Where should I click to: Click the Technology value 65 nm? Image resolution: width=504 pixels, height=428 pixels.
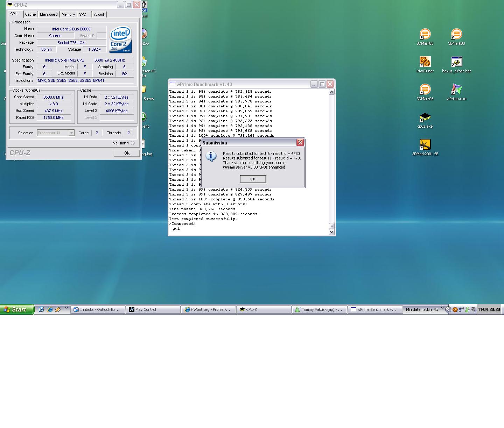(x=47, y=49)
